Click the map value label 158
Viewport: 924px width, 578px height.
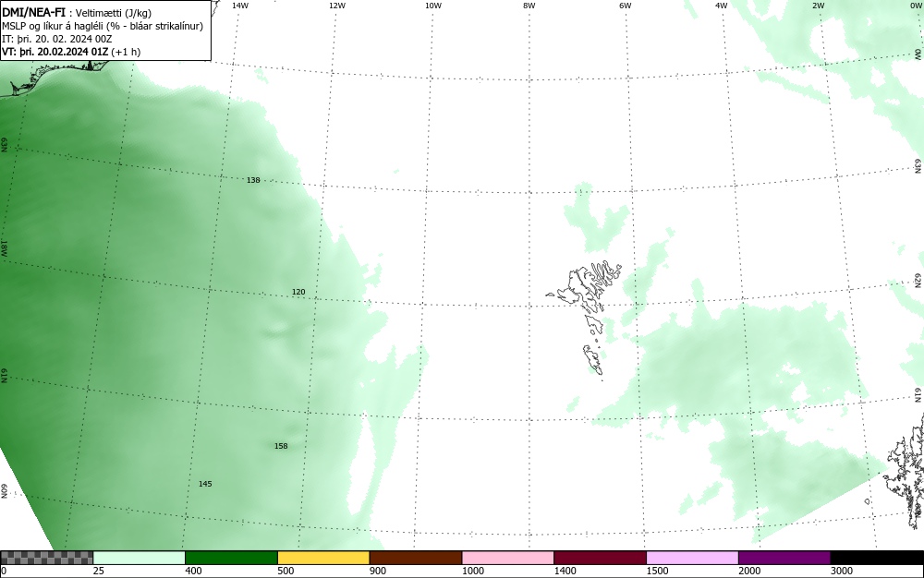tap(281, 446)
